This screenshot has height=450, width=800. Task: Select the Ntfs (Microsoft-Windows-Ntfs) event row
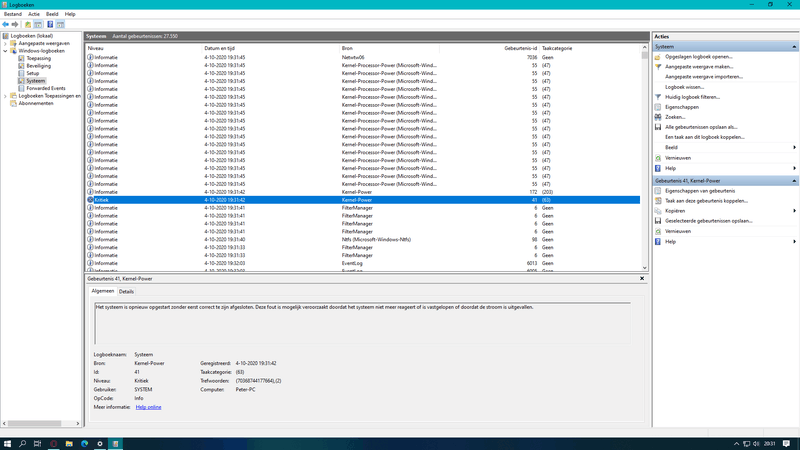tap(363, 239)
